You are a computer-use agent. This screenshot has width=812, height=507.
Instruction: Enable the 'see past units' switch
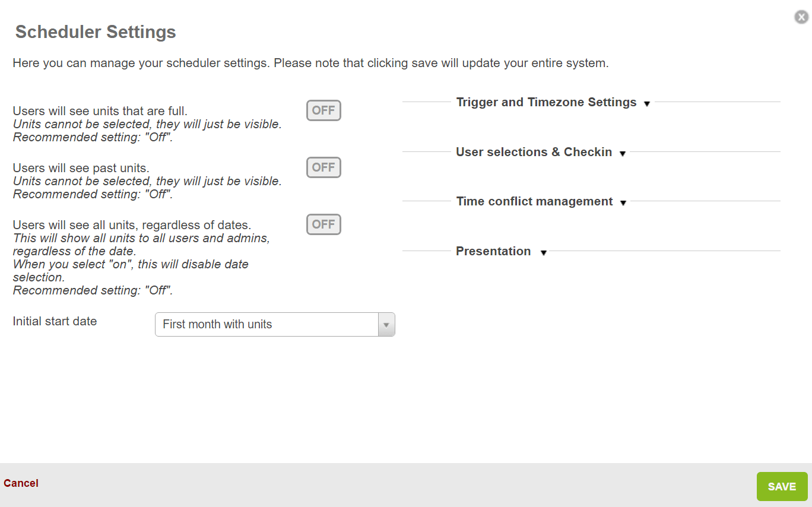(x=323, y=167)
